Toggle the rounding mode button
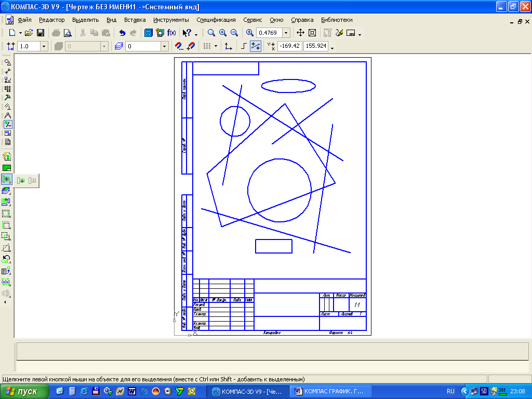 [256, 46]
